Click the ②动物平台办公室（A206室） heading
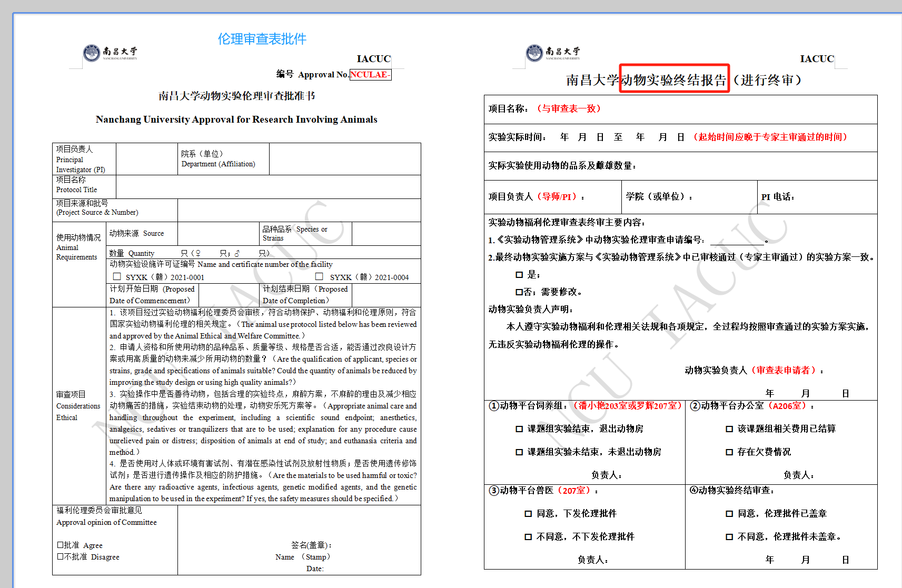Image resolution: width=902 pixels, height=588 pixels. tap(752, 406)
